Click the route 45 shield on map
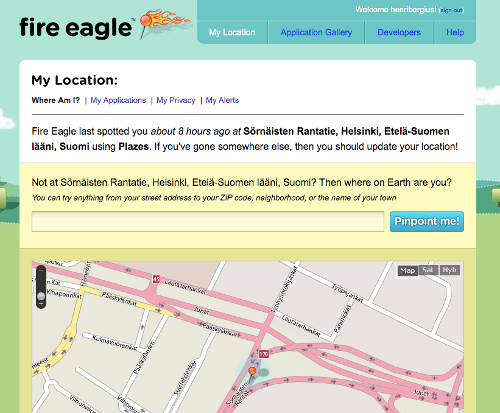This screenshot has width=500, height=413. point(156,279)
